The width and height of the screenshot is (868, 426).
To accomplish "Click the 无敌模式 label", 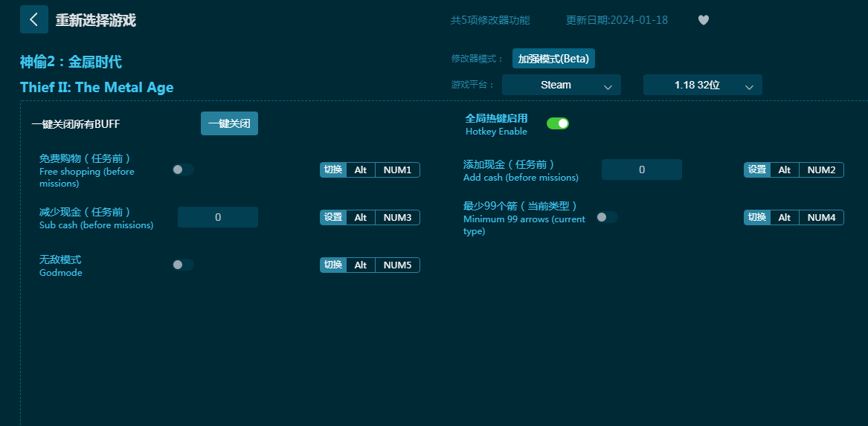I will pos(60,259).
